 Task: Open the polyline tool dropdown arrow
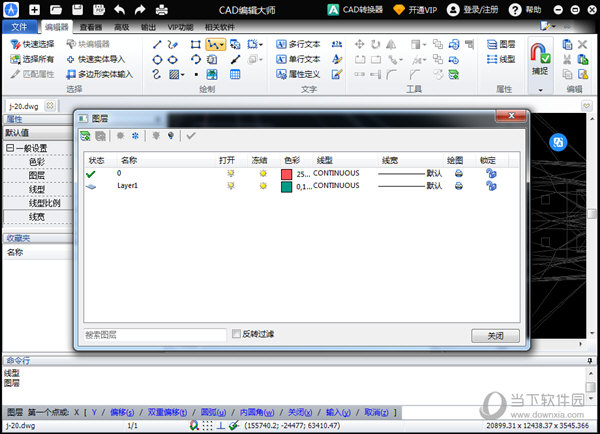222,45
